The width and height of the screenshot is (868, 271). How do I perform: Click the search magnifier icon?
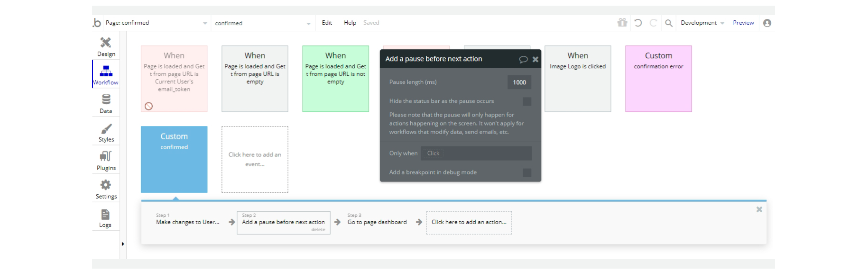(x=668, y=23)
